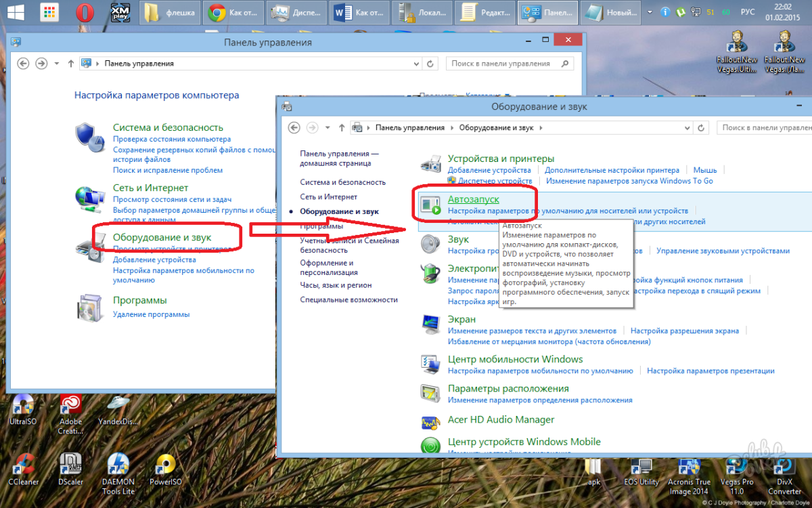Select Сеть и Интернет in the sidebar
812x508 pixels.
328,196
